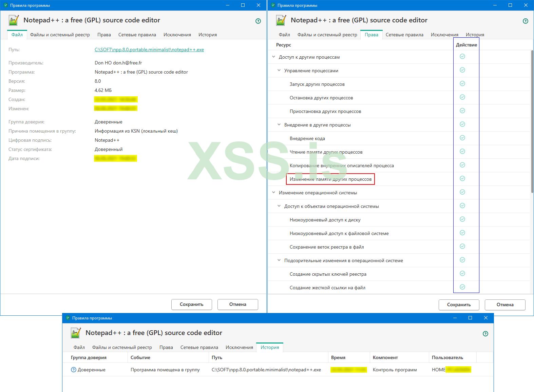Click Сохранить in the Права tab window
The height and width of the screenshot is (392, 534).
pos(459,305)
